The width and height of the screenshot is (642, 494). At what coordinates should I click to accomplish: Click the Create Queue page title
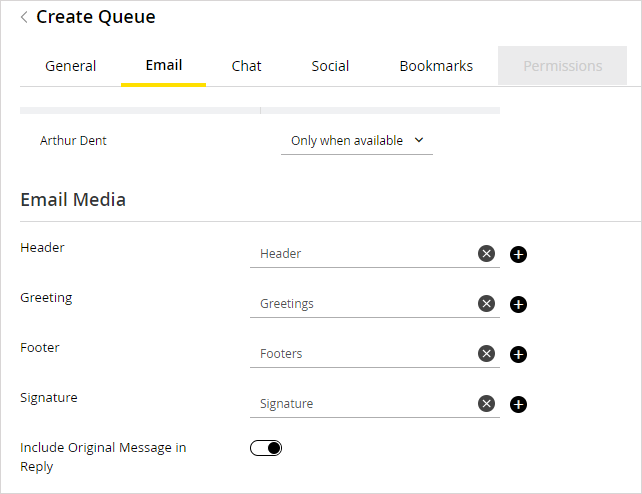click(x=96, y=17)
